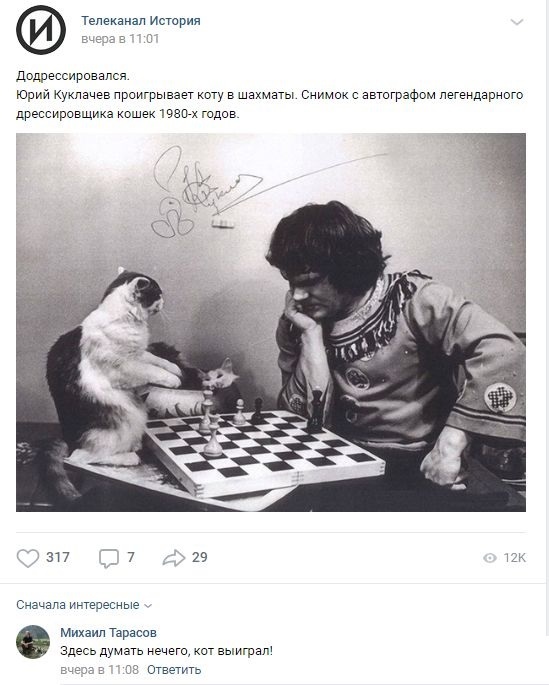
Task: Click the small arrow next to Сначала интересные
Action: (148, 606)
